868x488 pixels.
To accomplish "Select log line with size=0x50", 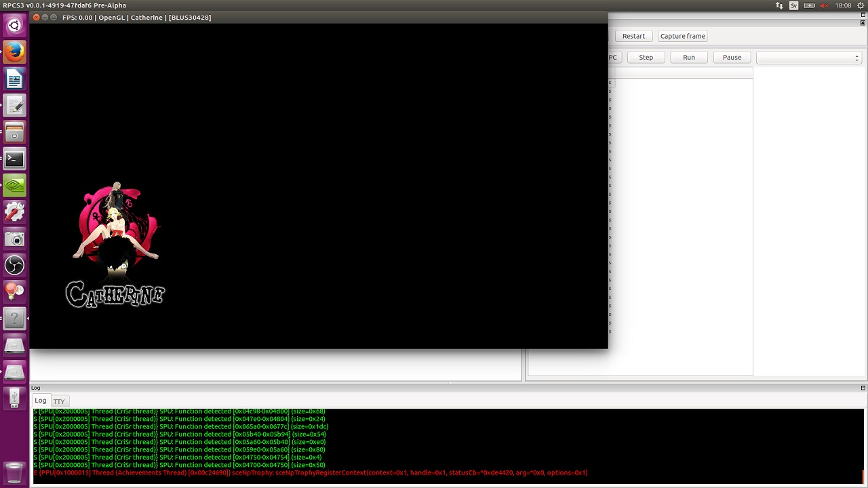I will (179, 465).
